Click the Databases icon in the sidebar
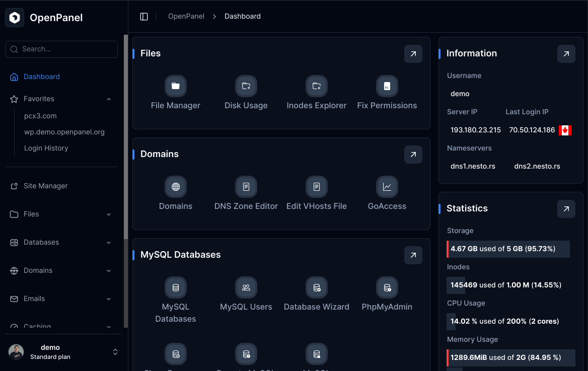The height and width of the screenshot is (371, 588). pos(14,243)
